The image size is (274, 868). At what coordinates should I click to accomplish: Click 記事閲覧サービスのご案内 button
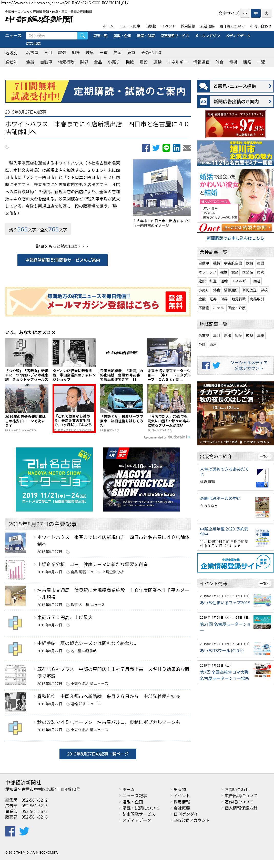pos(62,260)
